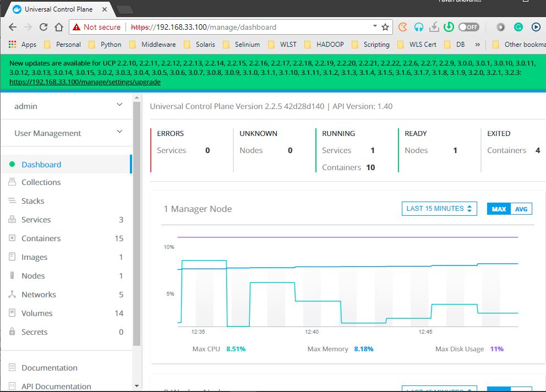Open the Secrets padlock icon

(x=11, y=332)
